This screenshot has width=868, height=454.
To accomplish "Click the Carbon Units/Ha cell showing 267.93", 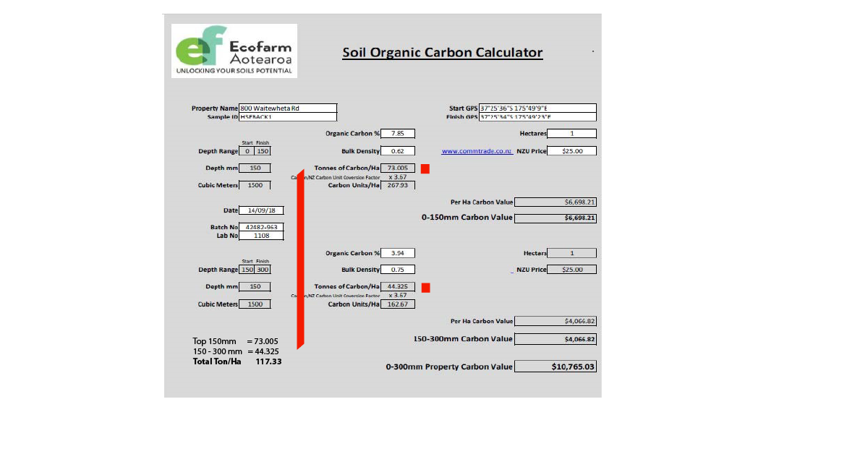I will (x=397, y=185).
